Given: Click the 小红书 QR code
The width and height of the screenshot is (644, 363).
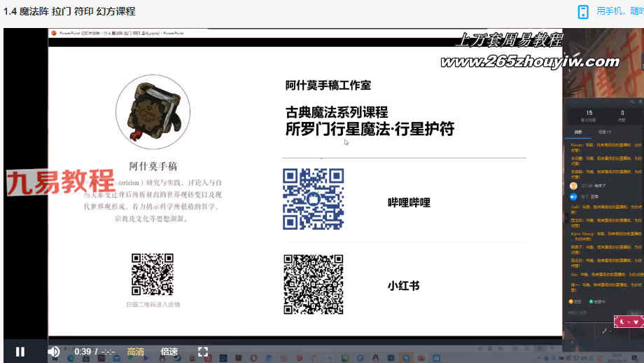Looking at the screenshot, I should point(313,285).
